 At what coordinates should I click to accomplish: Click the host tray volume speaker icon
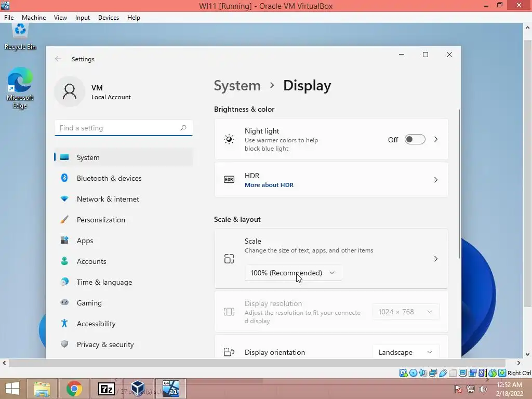483,389
